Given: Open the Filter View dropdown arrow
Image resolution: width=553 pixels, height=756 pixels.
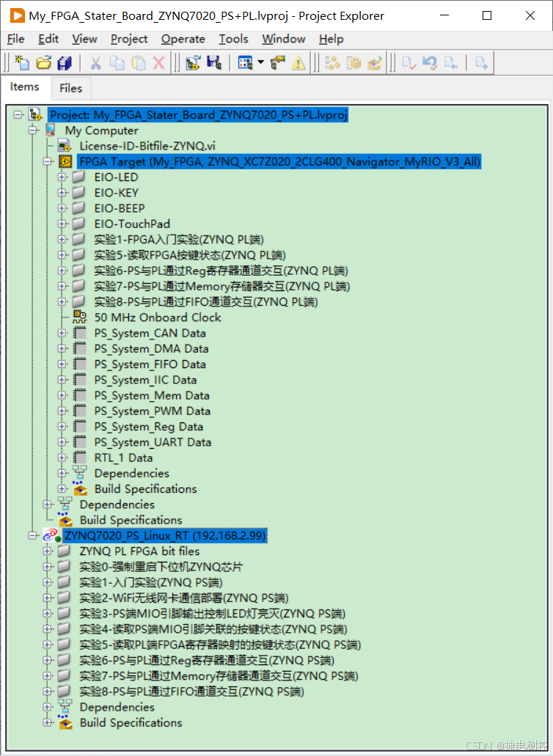Looking at the screenshot, I should pyautogui.click(x=261, y=62).
